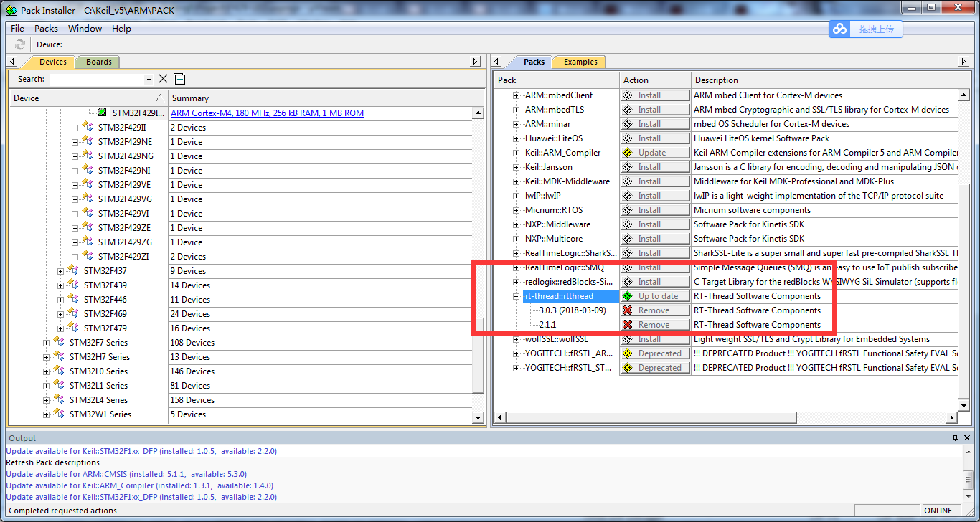Expand the STM32F7 Series node
This screenshot has width=980, height=522.
click(x=47, y=343)
